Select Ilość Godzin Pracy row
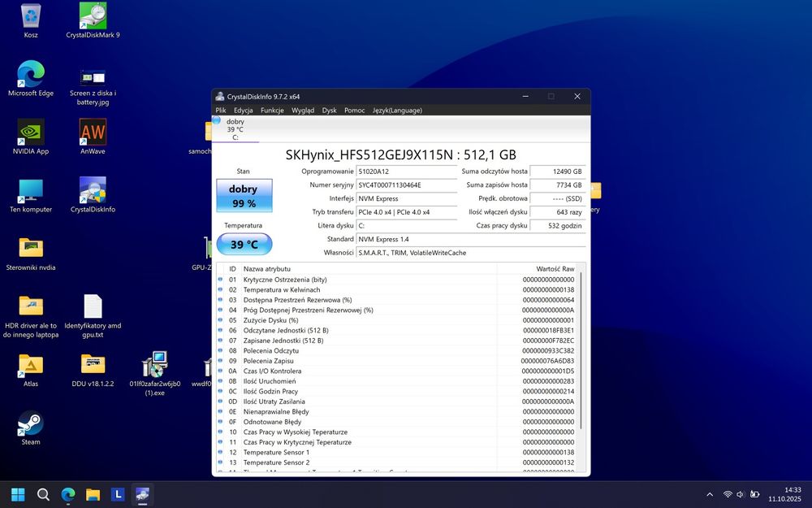Screen dimensions: 812x508 396,392
